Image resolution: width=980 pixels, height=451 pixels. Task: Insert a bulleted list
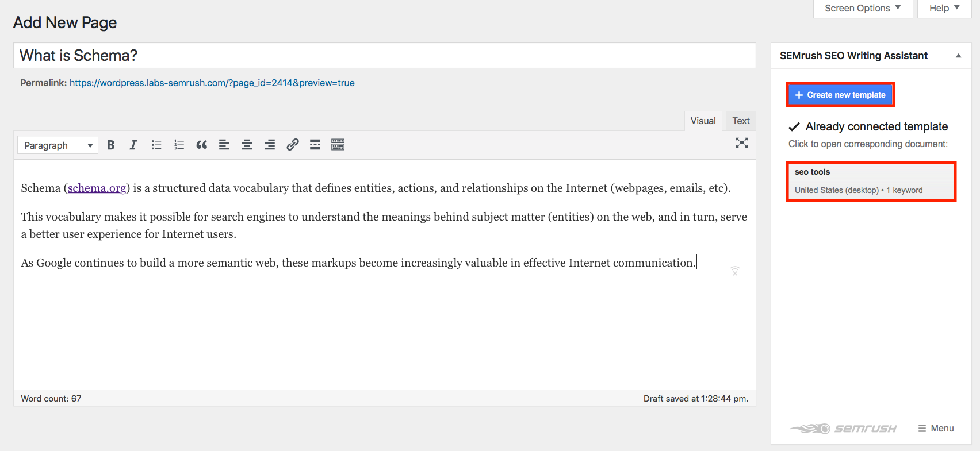tap(156, 145)
